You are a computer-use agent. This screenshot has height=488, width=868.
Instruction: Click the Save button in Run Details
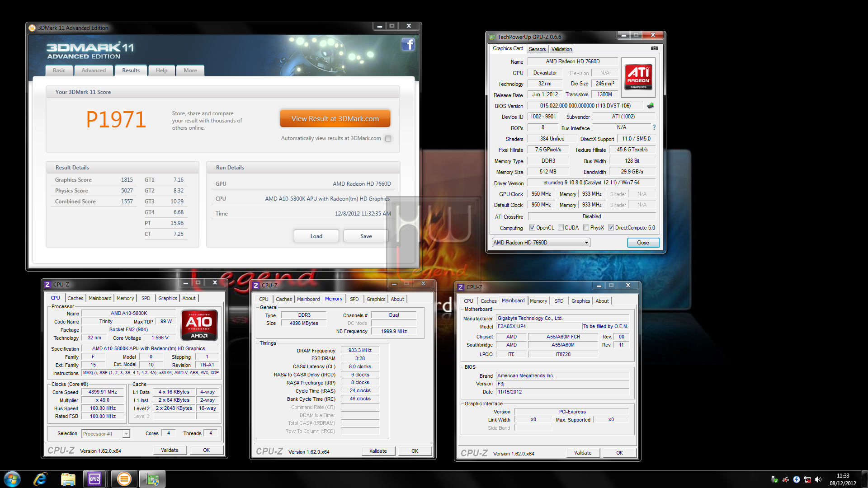(366, 236)
